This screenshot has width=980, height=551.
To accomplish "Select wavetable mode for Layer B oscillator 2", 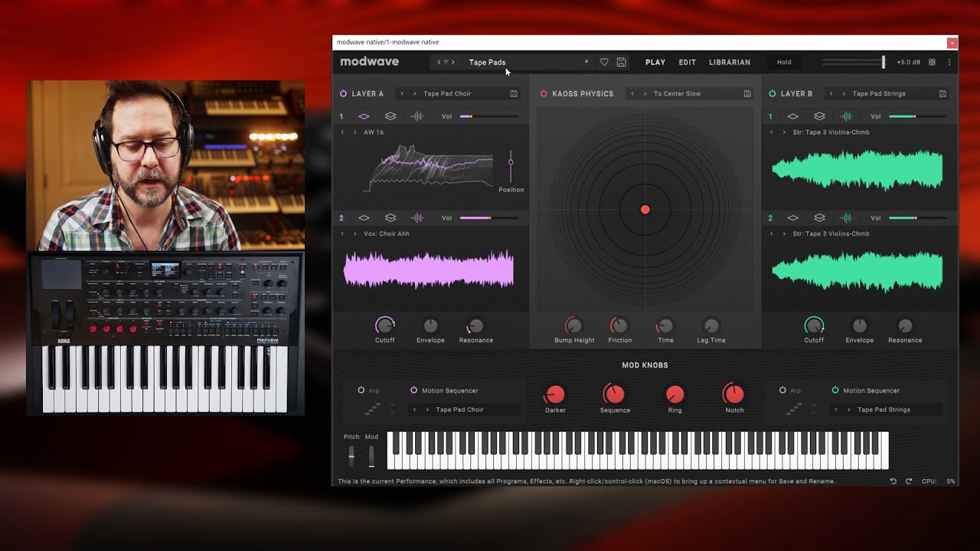I will [x=793, y=218].
